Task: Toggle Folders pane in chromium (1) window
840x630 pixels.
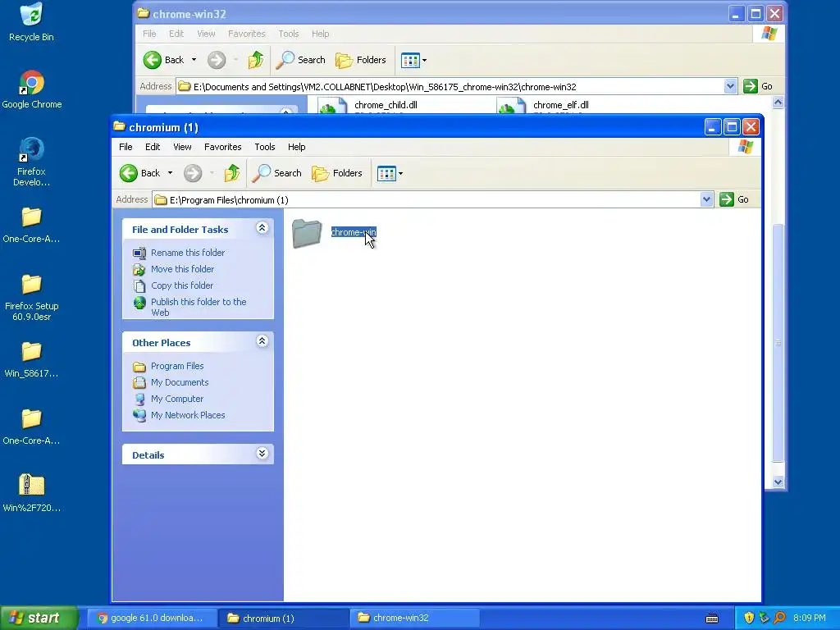Action: [x=337, y=173]
